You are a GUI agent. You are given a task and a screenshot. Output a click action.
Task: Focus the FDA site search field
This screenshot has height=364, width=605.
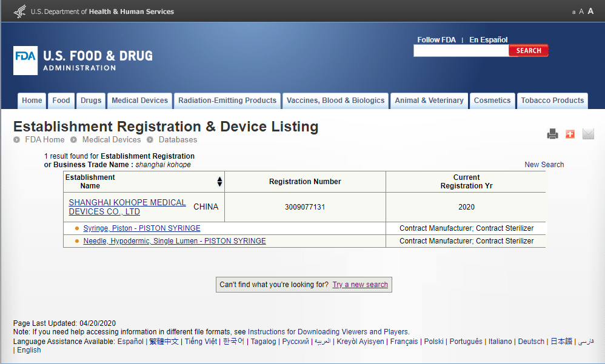pyautogui.click(x=461, y=50)
